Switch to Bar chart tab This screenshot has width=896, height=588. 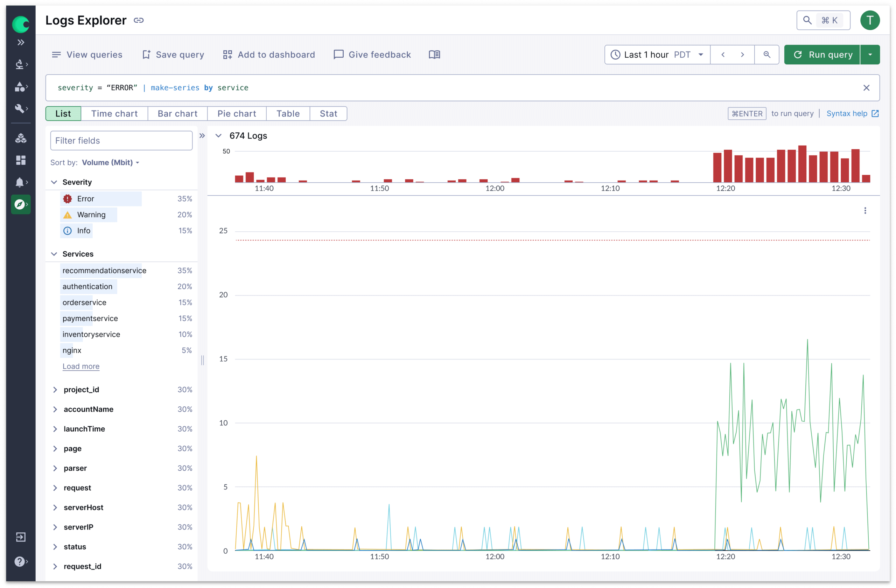[178, 114]
